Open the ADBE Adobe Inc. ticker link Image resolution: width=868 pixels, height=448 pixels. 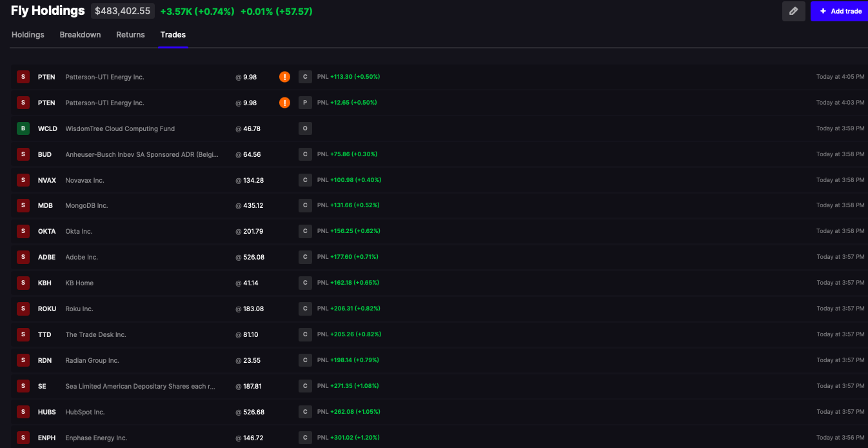46,257
